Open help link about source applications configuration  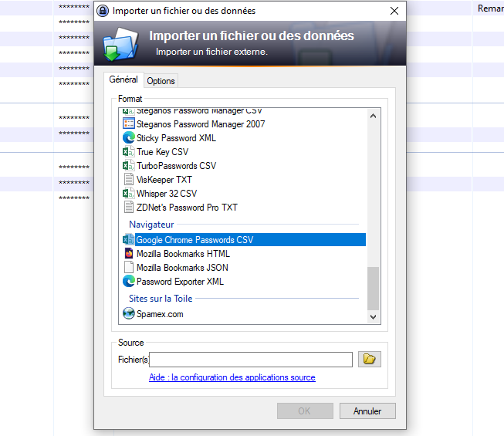(232, 377)
